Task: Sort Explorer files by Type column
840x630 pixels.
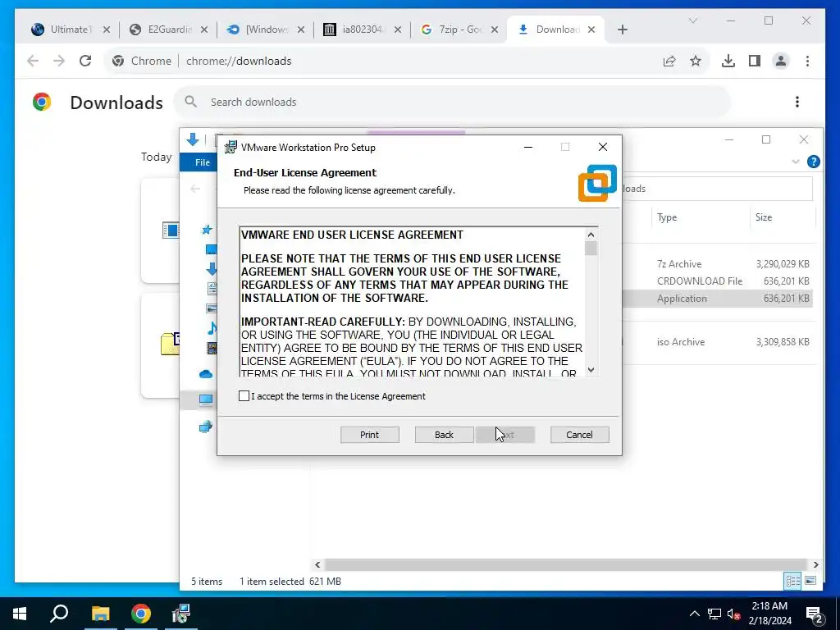Action: [667, 217]
